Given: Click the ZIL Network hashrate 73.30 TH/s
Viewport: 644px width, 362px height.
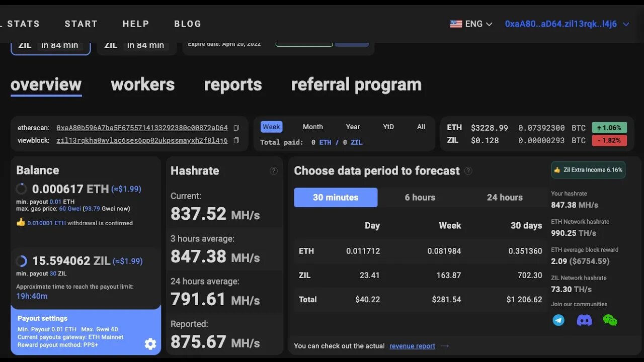Looking at the screenshot, I should [x=572, y=289].
